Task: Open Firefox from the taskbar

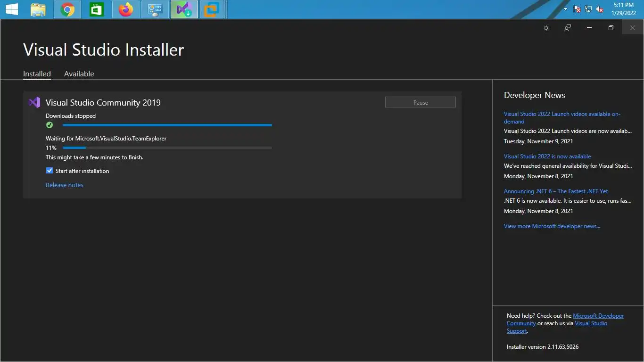Action: point(126,9)
